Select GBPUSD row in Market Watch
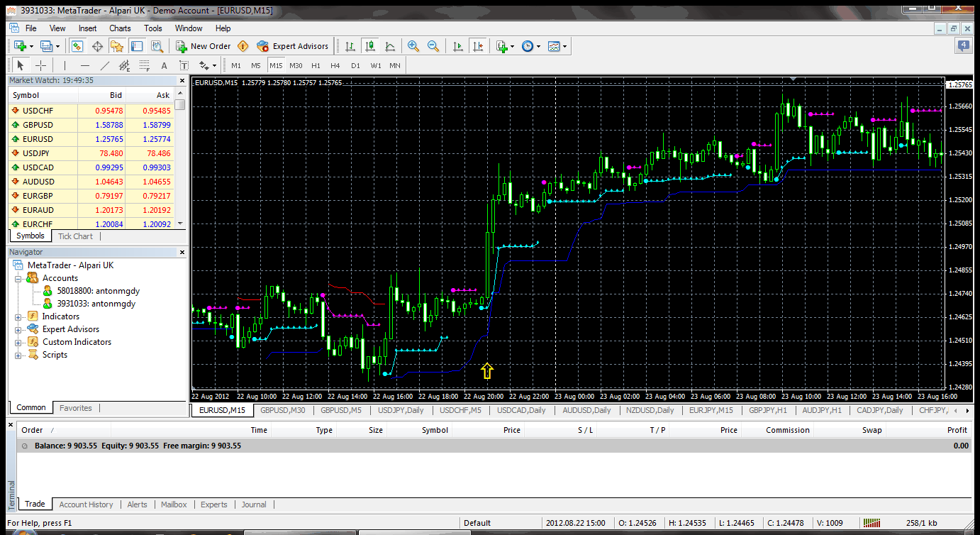The height and width of the screenshot is (535, 980). click(91, 125)
